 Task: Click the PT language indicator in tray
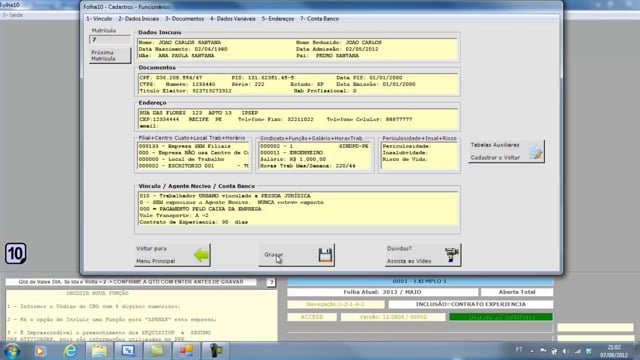519,350
